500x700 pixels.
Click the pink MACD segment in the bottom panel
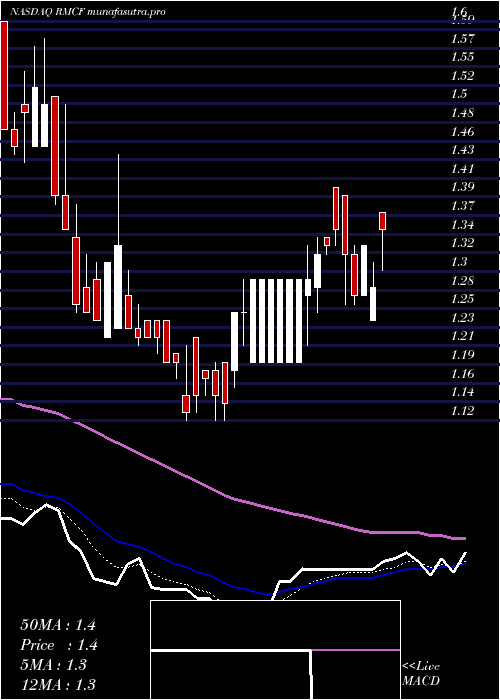click(355, 650)
